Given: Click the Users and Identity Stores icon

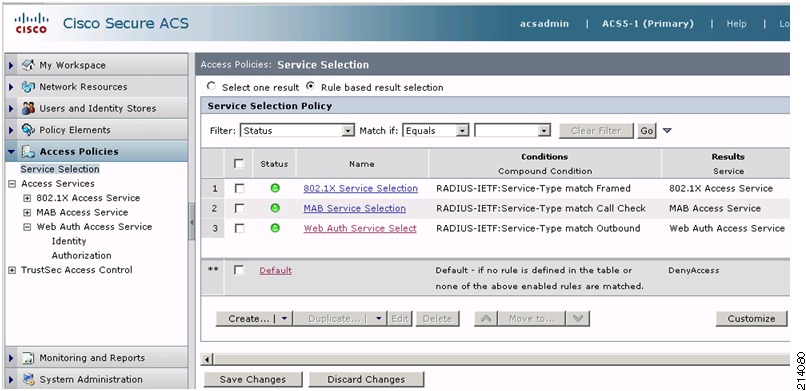Looking at the screenshot, I should click(x=28, y=108).
